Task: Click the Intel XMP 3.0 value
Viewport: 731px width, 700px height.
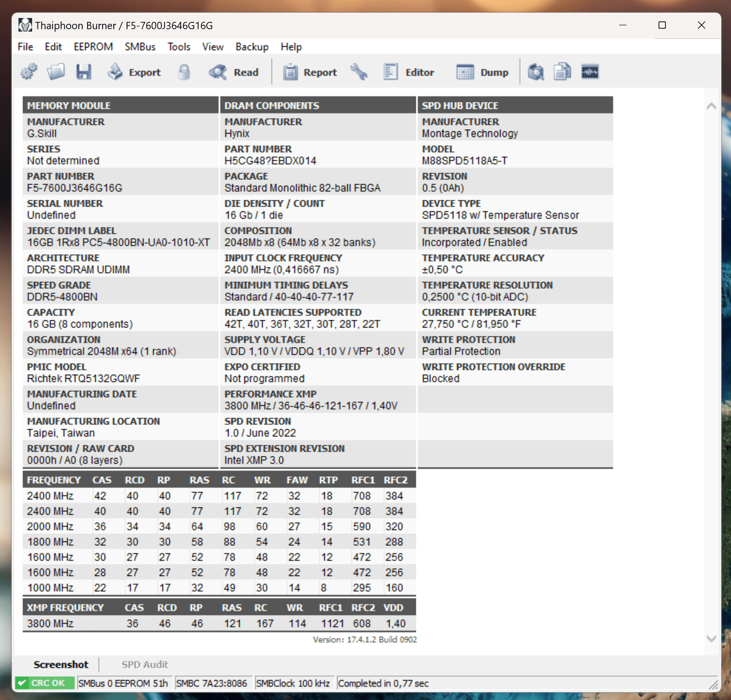Action: click(254, 460)
